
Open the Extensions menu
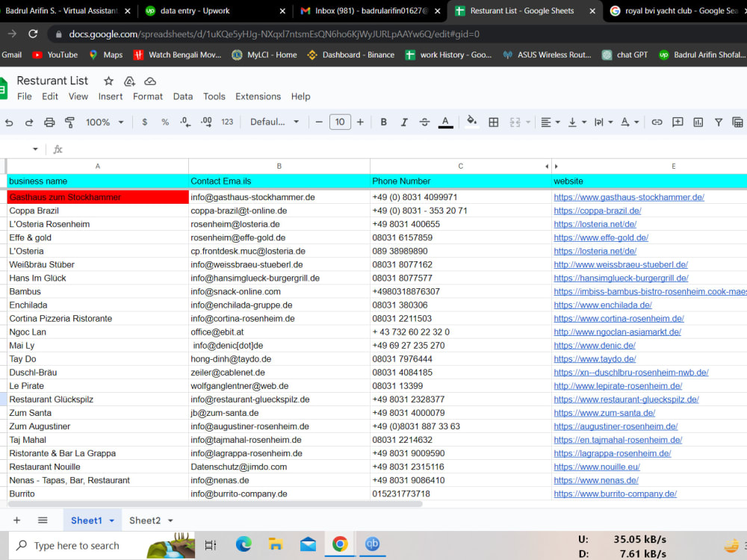pyautogui.click(x=258, y=96)
